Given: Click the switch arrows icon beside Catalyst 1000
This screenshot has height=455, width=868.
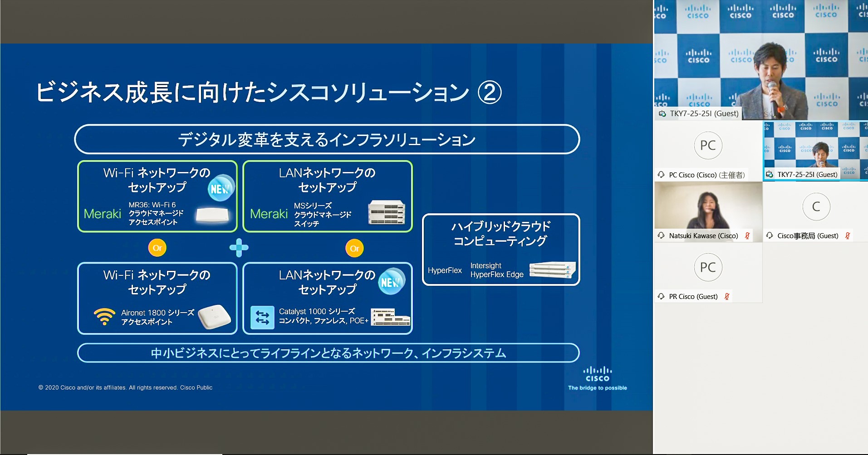Looking at the screenshot, I should 262,317.
